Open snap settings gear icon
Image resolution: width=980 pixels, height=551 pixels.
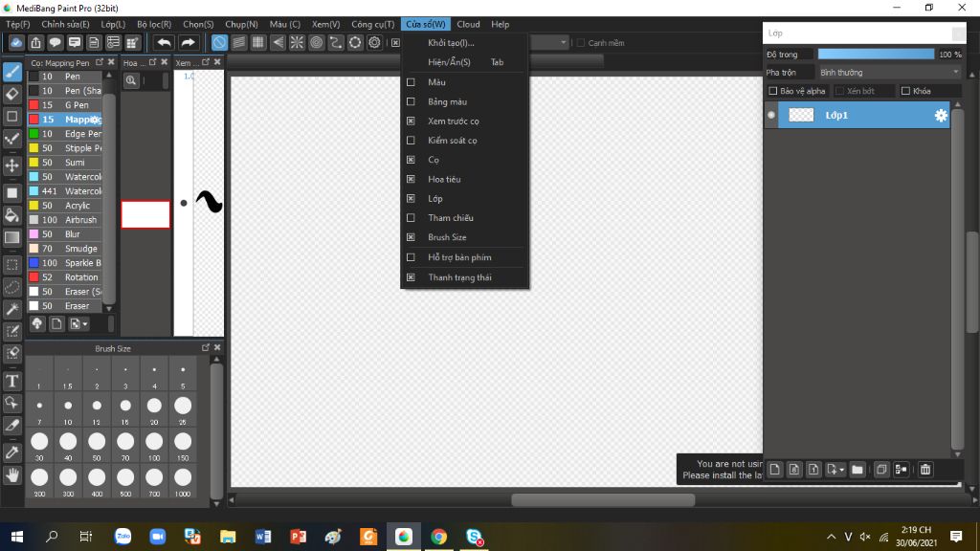point(374,42)
